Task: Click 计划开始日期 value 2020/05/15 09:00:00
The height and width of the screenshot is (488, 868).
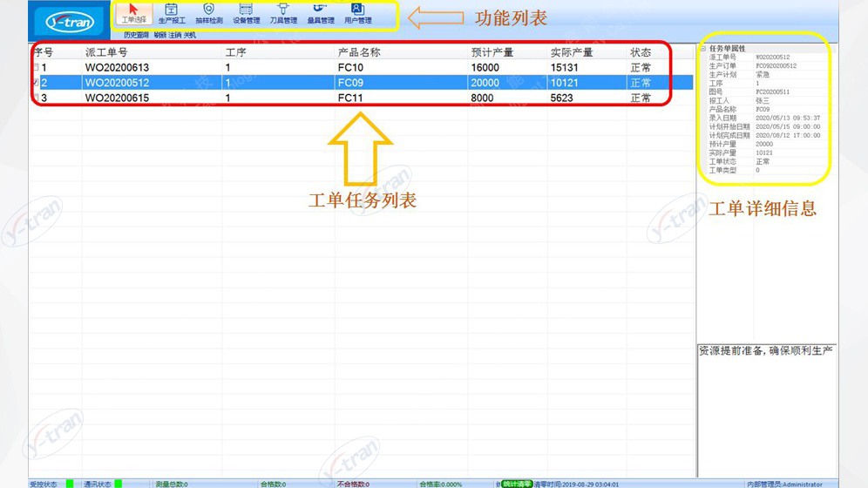Action: click(788, 126)
